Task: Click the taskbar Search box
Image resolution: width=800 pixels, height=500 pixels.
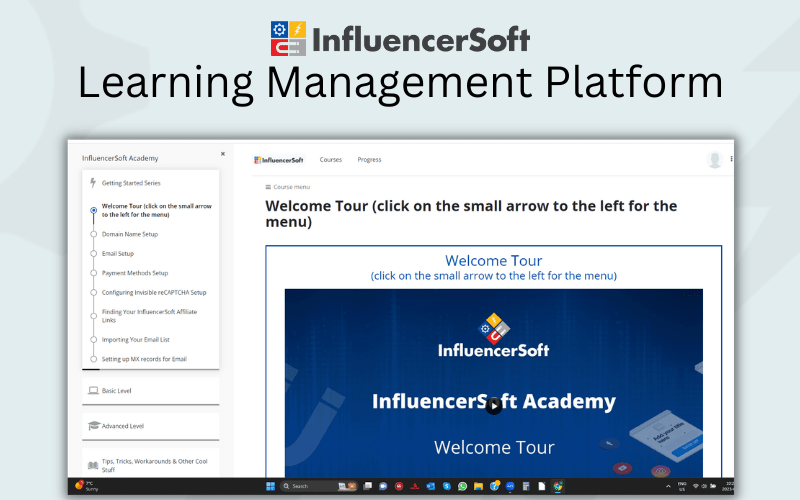Action: pos(319,486)
